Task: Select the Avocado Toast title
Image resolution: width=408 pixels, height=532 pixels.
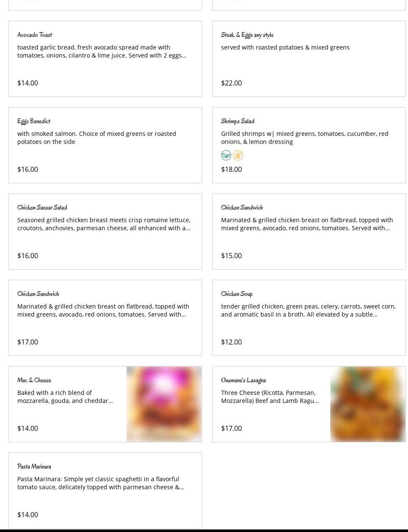Action: pos(35,35)
